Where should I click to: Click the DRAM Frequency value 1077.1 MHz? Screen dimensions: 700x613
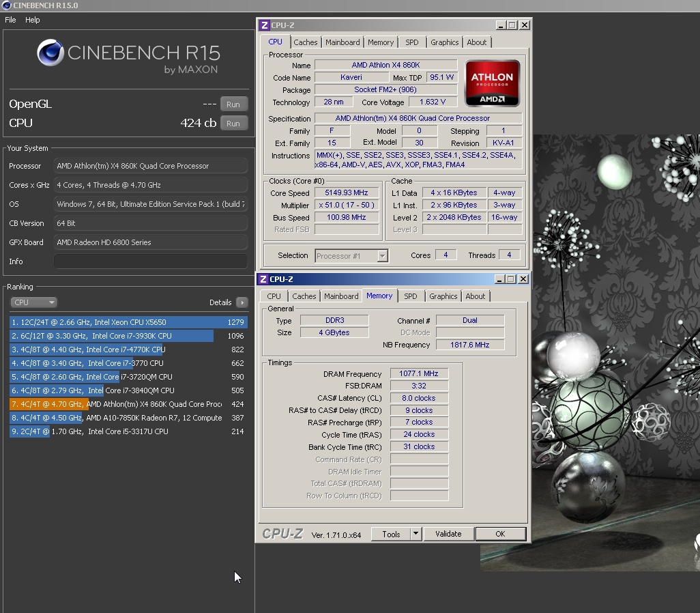[419, 373]
